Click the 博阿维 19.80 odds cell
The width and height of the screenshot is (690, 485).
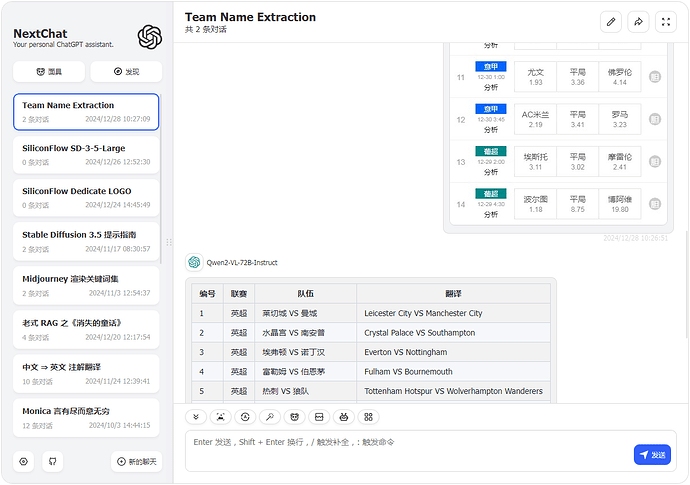(x=620, y=204)
